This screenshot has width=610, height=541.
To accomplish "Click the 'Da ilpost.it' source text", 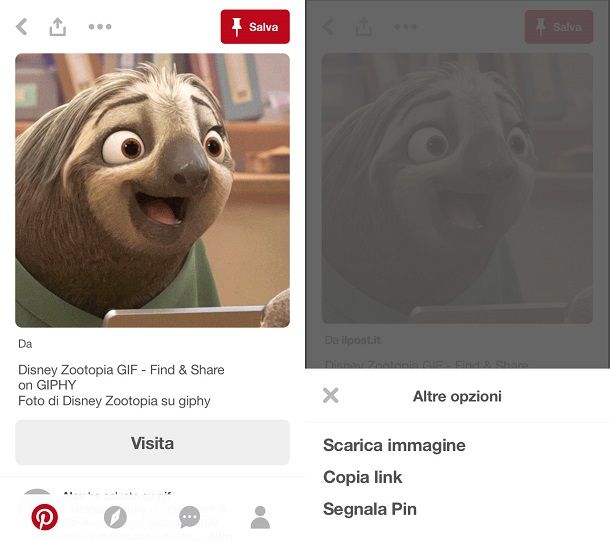I will click(352, 340).
